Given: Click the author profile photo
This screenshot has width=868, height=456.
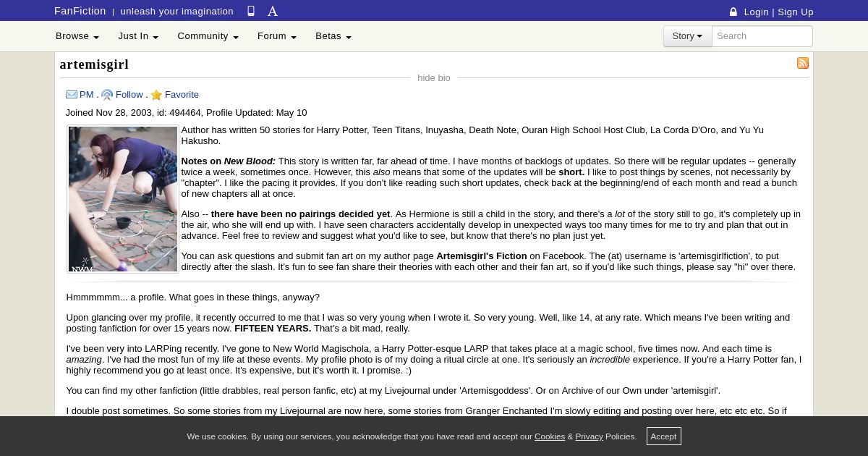Looking at the screenshot, I should coord(123,199).
